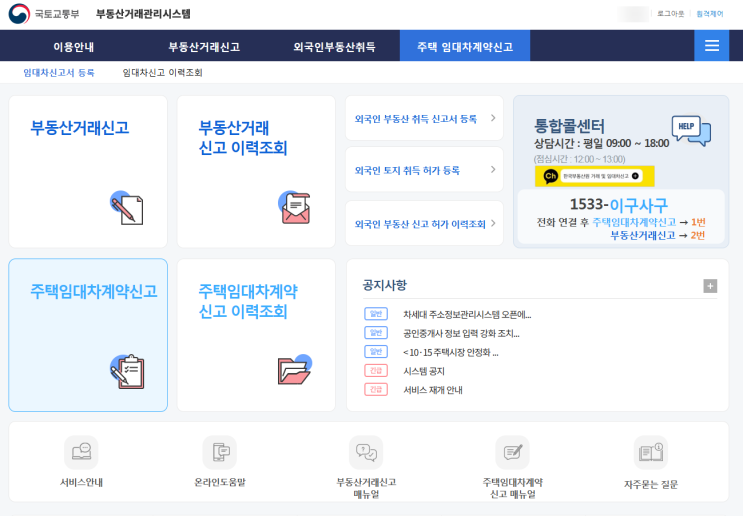Click the 통합콜센터 heading

click(569, 126)
